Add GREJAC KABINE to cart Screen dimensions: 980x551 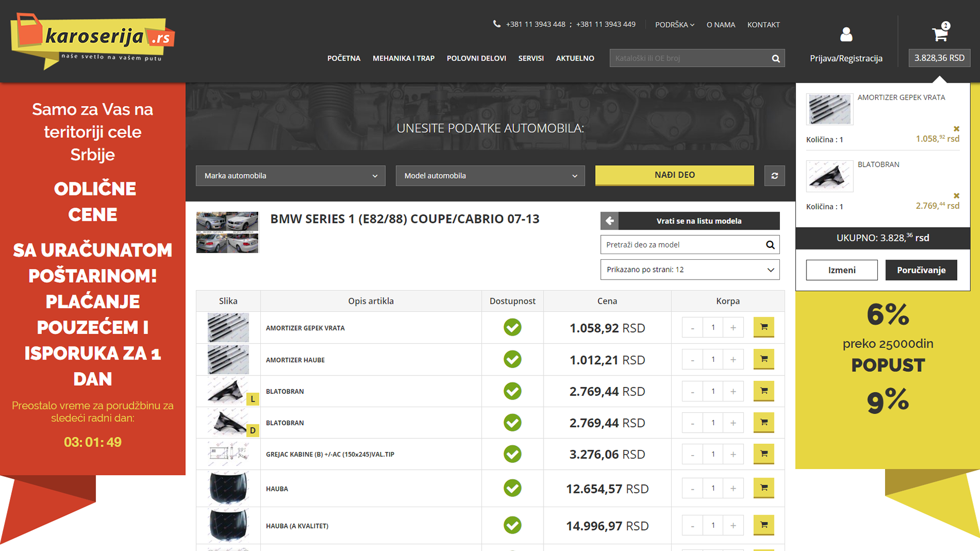(764, 454)
